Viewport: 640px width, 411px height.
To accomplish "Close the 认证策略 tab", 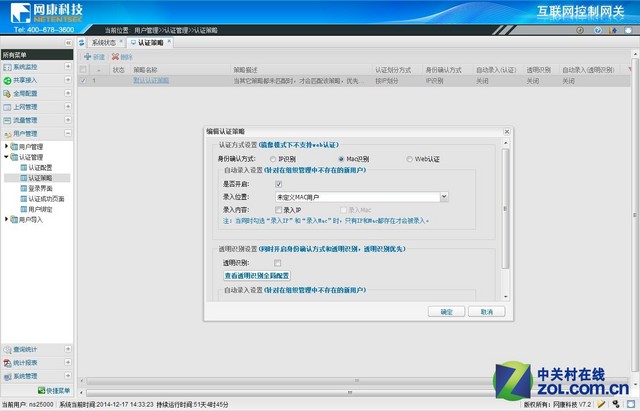I will (169, 41).
